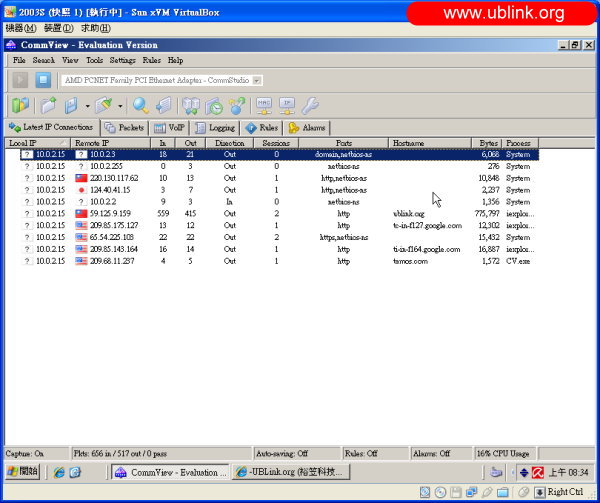
Task: Switch to the Packets tab
Action: [124, 128]
